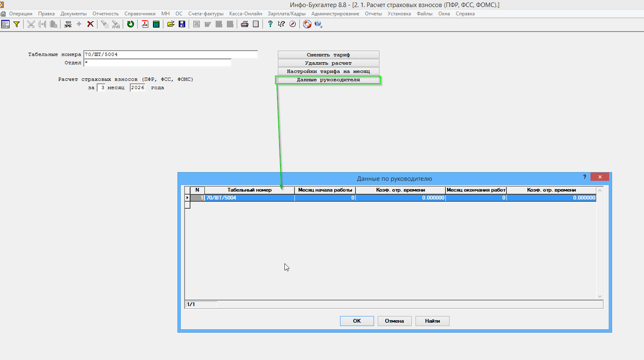The image size is (644, 360).
Task: Click the blue question mark help icon
Action: (270, 24)
